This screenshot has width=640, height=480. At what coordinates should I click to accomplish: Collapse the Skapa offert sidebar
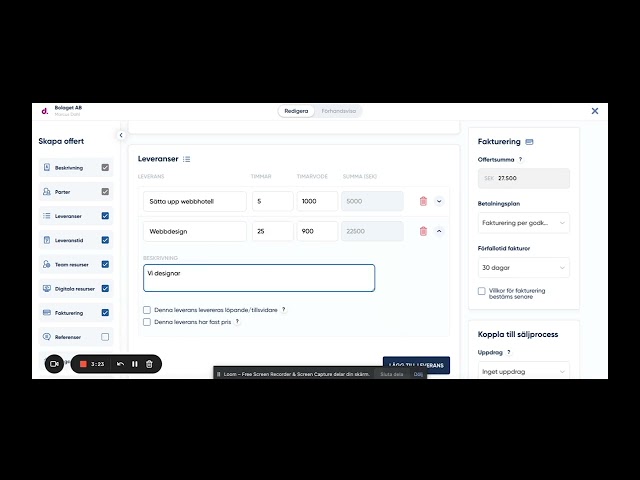tap(121, 135)
